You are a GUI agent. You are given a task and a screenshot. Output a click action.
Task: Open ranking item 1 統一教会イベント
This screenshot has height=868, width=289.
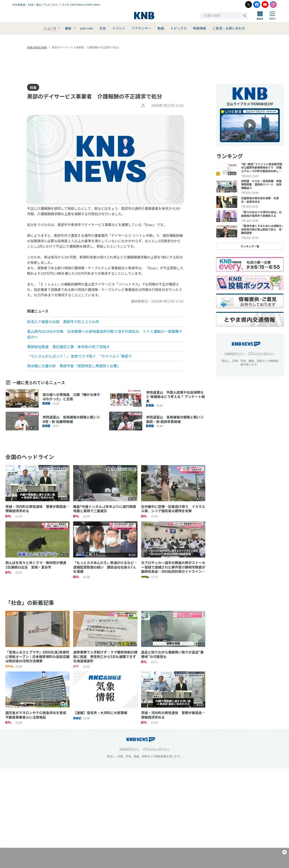pyautogui.click(x=250, y=170)
